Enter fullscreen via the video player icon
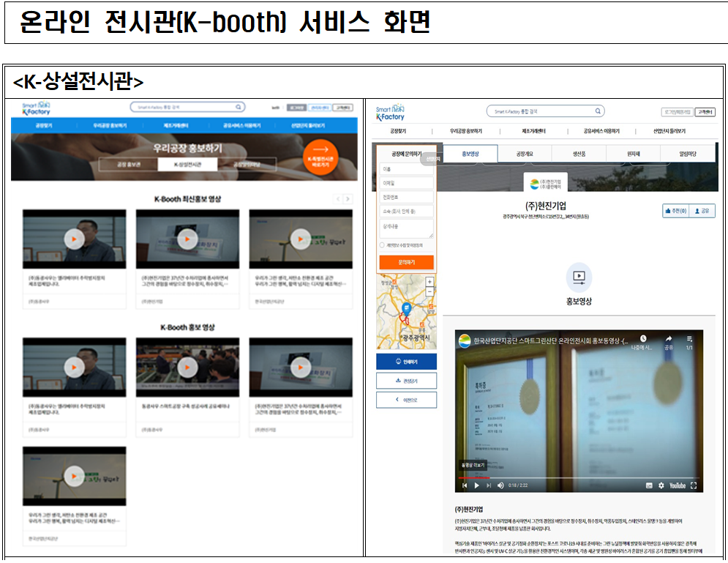The height and width of the screenshot is (563, 728). pos(695,485)
